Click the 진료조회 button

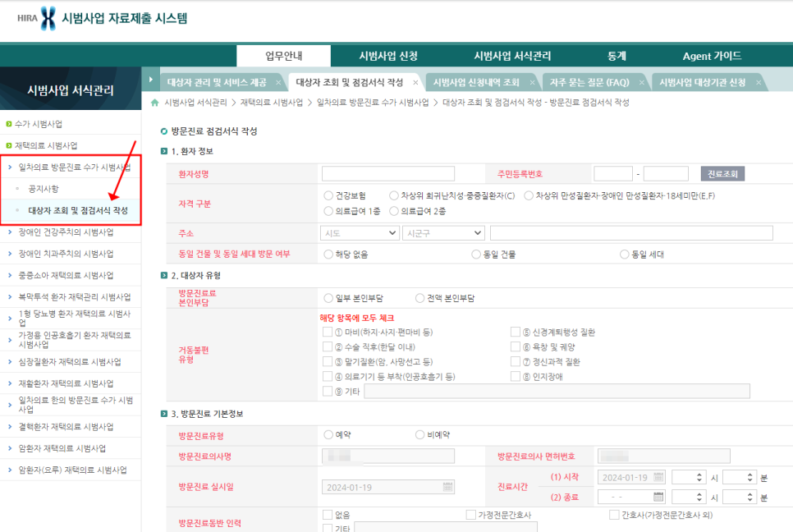pyautogui.click(x=722, y=174)
